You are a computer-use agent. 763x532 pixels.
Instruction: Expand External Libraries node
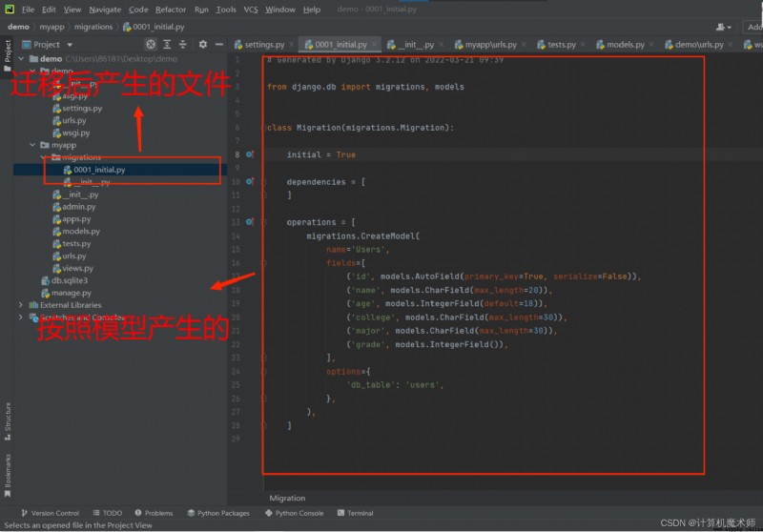point(20,305)
